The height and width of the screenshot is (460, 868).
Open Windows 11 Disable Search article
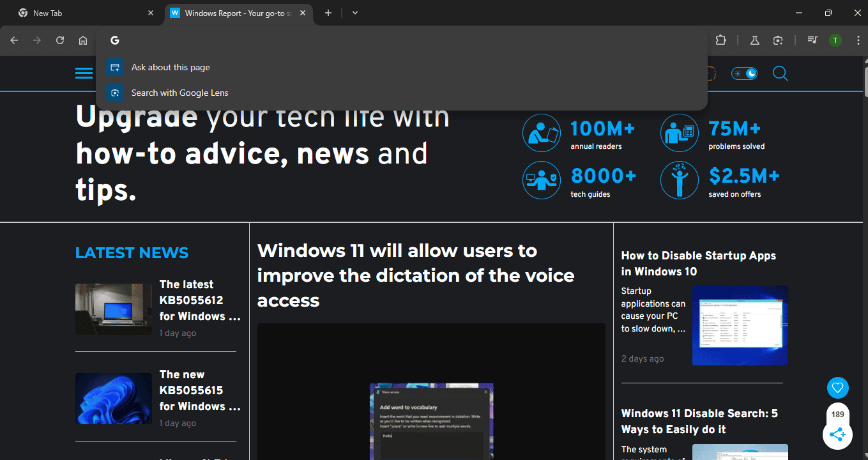(x=699, y=421)
